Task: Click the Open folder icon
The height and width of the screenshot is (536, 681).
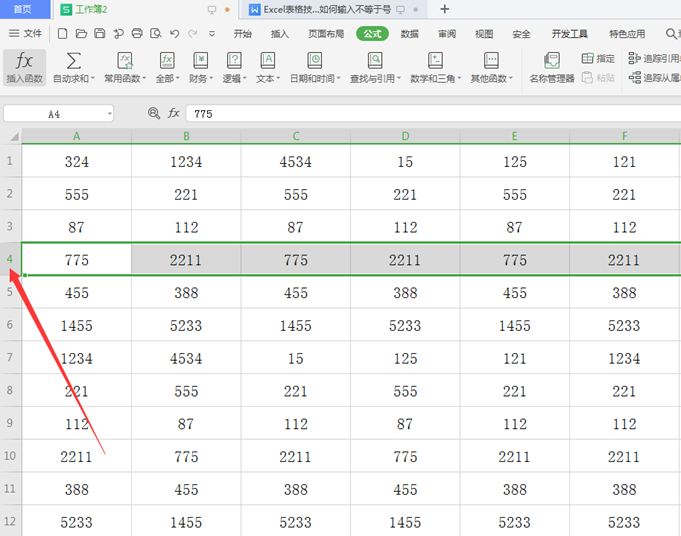Action: coord(81,33)
